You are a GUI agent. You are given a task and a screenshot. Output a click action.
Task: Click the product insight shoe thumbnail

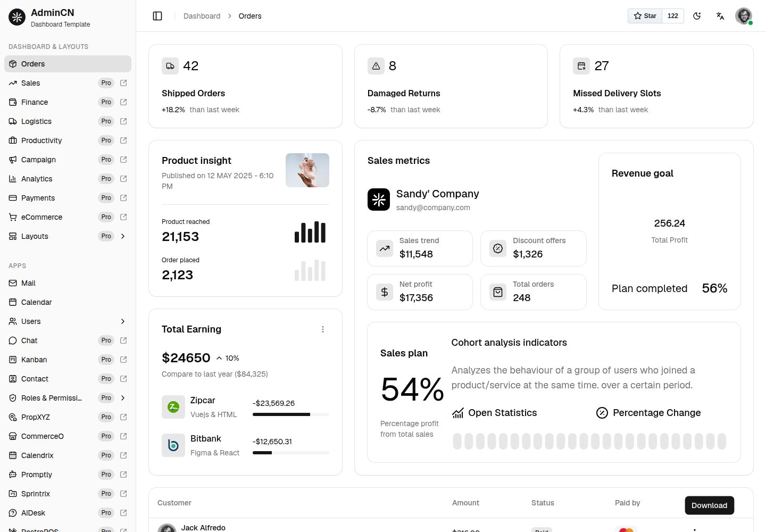pyautogui.click(x=307, y=170)
